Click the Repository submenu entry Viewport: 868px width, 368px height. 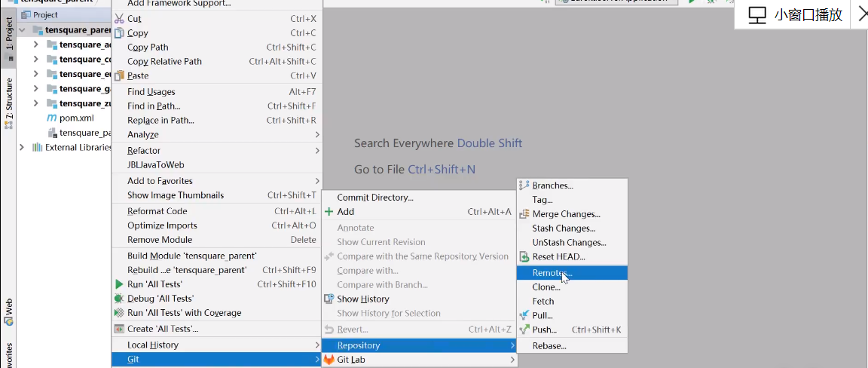tap(419, 345)
